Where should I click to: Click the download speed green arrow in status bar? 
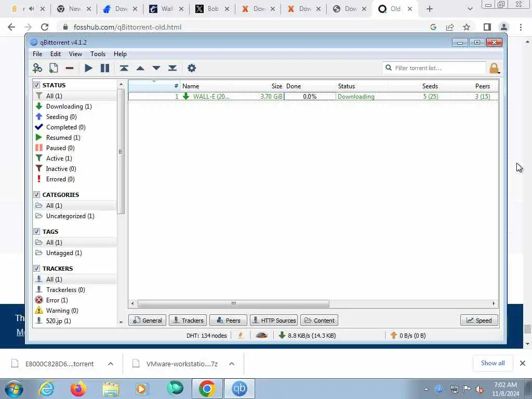[x=282, y=336]
